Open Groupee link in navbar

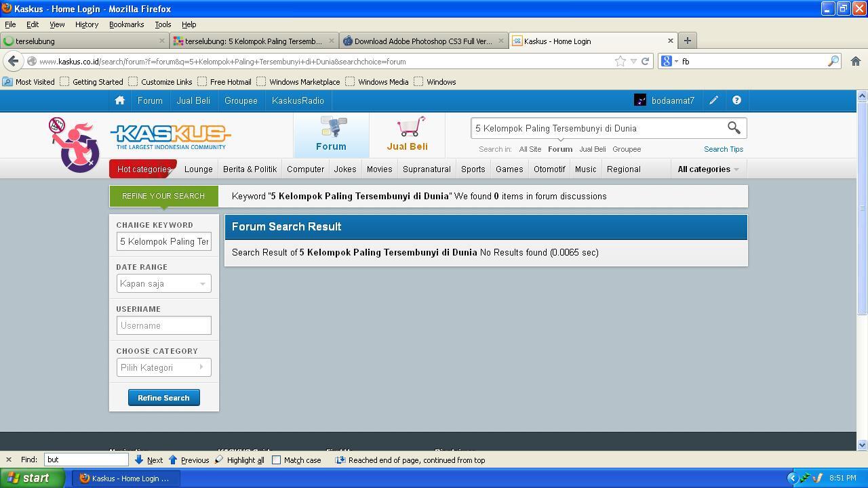click(x=241, y=100)
